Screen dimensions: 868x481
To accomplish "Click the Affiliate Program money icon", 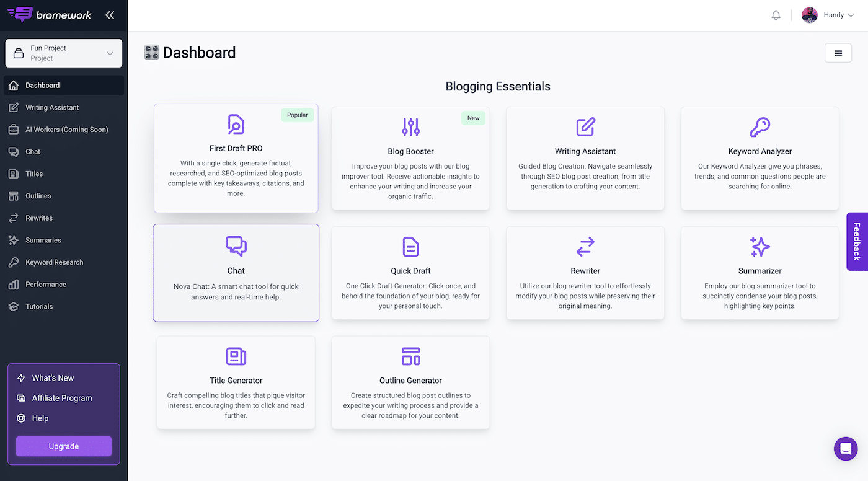I will [x=21, y=398].
